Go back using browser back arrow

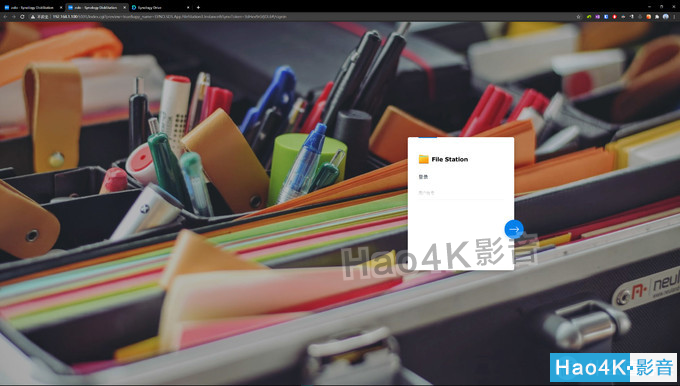(x=5, y=16)
